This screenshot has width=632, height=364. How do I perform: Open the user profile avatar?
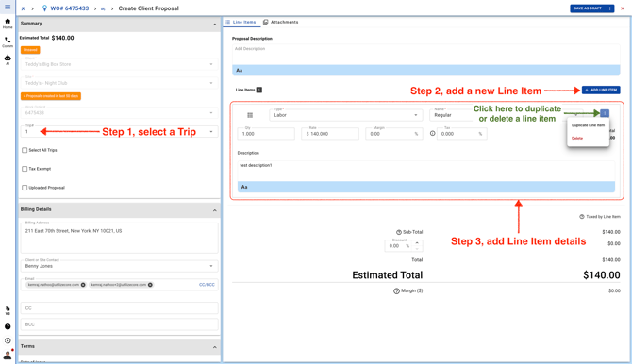coord(8,356)
